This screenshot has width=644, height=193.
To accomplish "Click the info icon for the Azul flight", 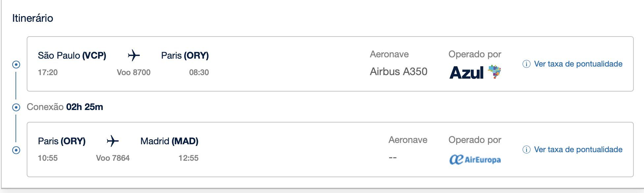I will coord(527,64).
